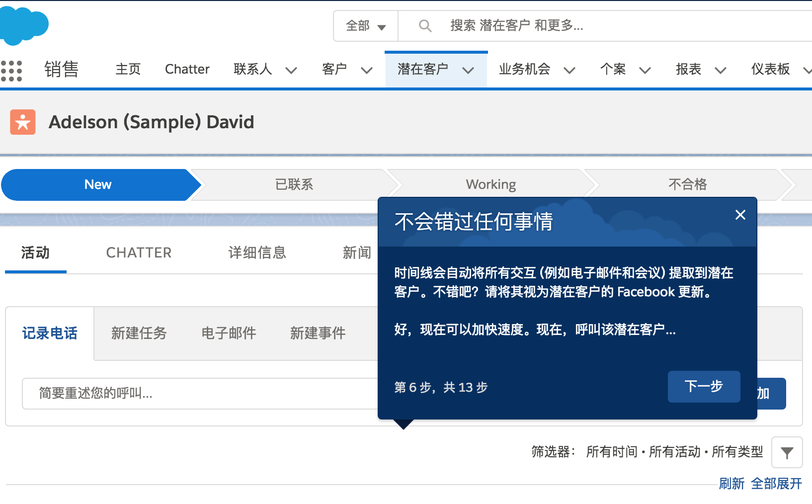The height and width of the screenshot is (504, 812).
Task: Open the App Launcher grid icon
Action: tap(11, 70)
